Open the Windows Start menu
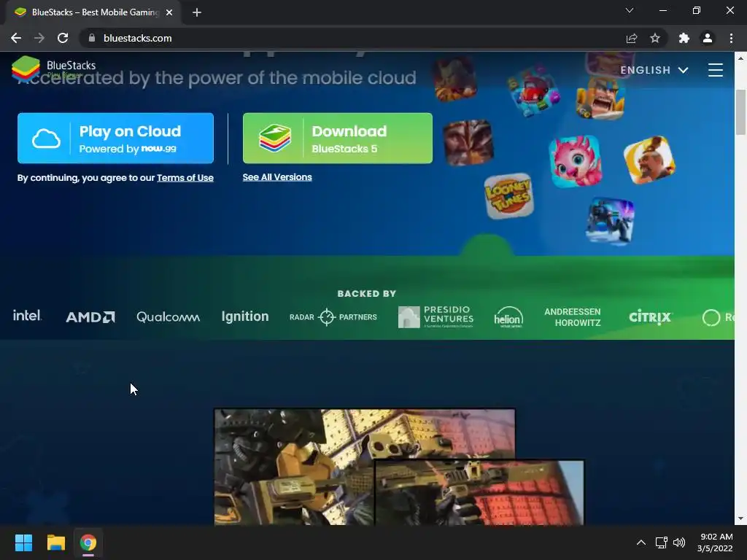 point(23,542)
